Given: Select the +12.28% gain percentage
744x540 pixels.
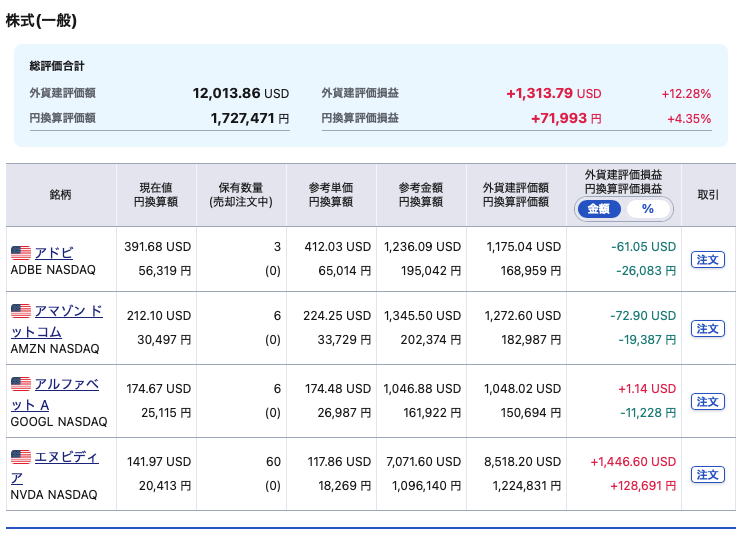Looking at the screenshot, I should [x=686, y=94].
